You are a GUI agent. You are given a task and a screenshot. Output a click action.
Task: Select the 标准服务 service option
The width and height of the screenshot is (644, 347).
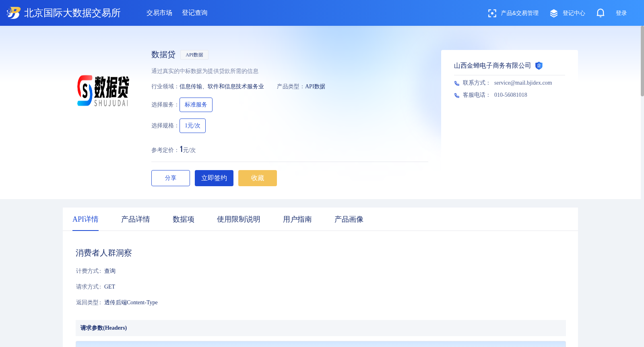196,105
